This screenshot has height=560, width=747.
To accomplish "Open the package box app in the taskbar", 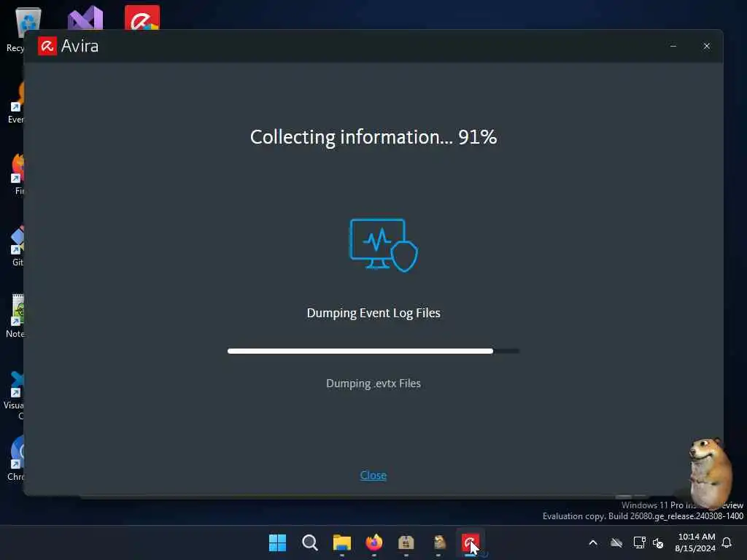I will coord(406,542).
